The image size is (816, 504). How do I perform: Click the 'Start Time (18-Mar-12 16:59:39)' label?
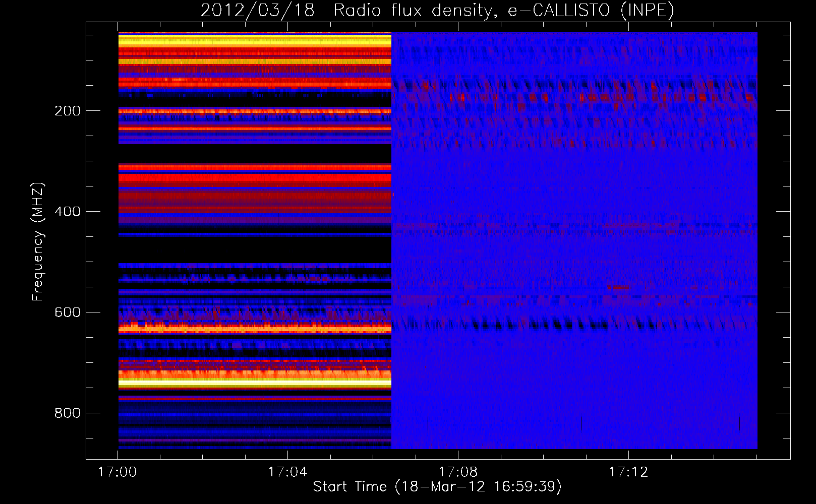437,487
